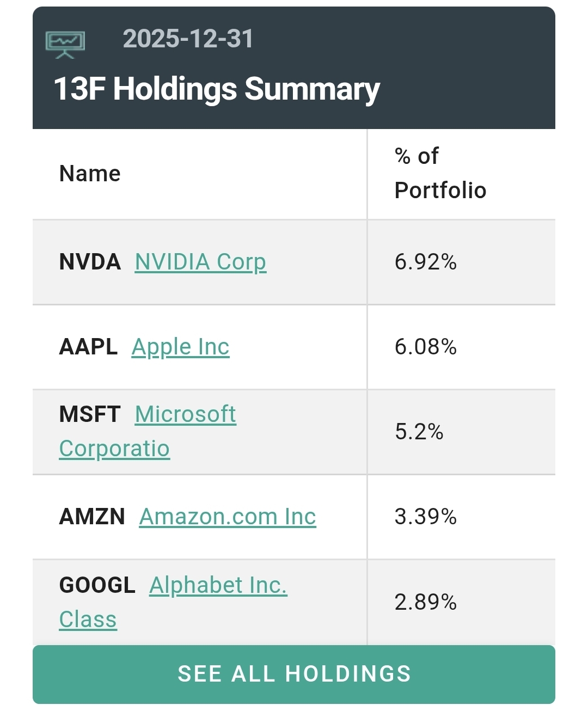Select the AAPL ticker symbol
The width and height of the screenshot is (588, 711).
click(88, 347)
